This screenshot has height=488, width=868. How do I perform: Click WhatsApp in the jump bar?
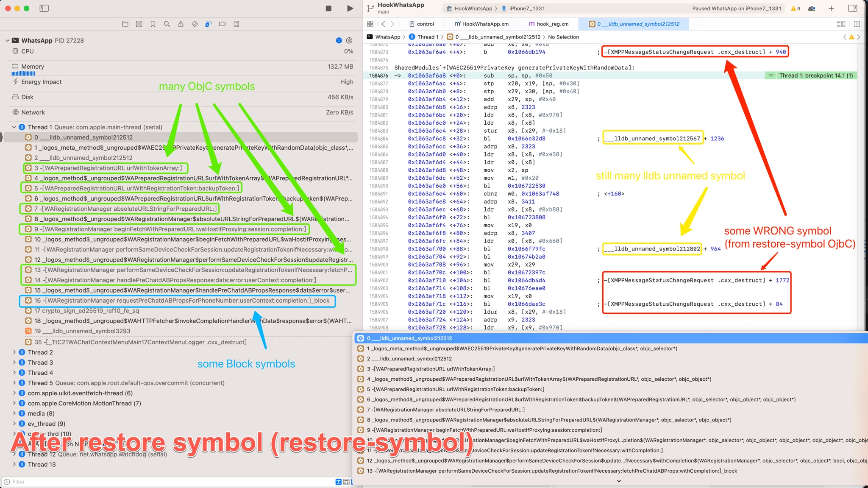384,37
